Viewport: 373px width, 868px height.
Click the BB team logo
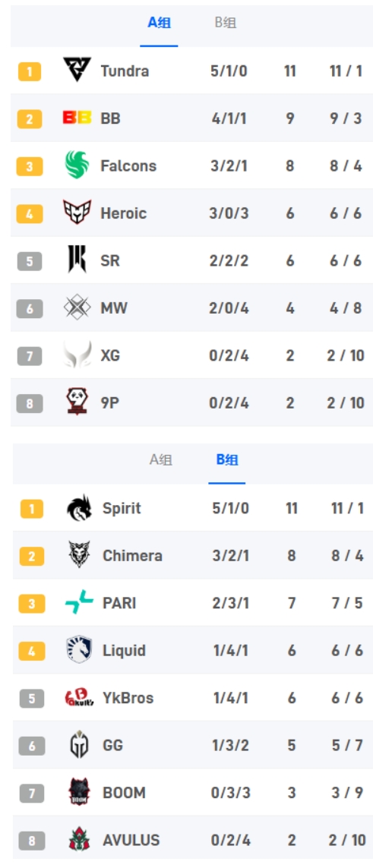(77, 118)
